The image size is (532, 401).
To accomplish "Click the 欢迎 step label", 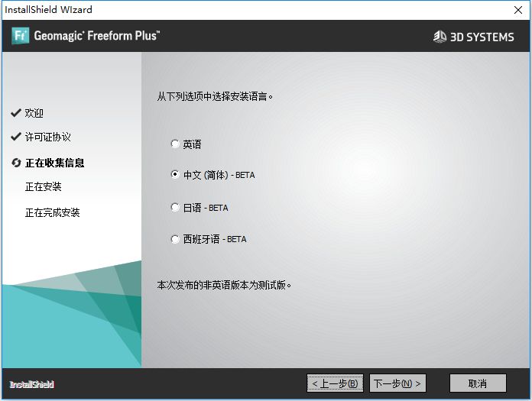I will point(34,113).
